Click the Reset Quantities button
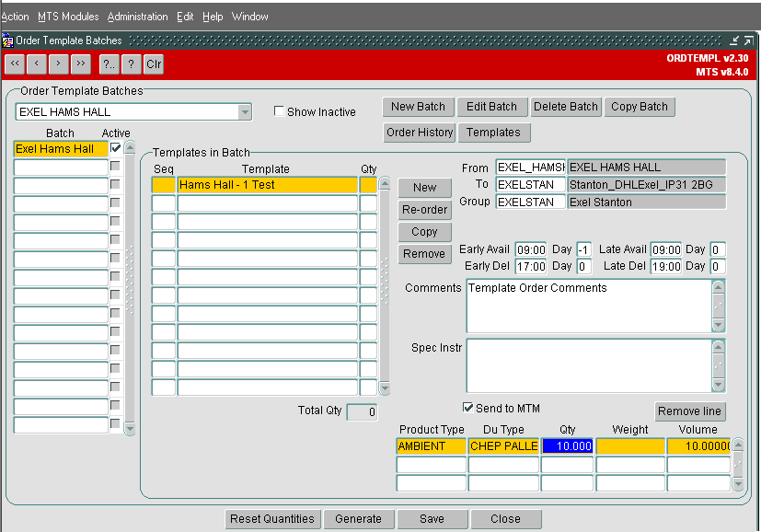Screen dimensions: 761x532 click(272, 519)
